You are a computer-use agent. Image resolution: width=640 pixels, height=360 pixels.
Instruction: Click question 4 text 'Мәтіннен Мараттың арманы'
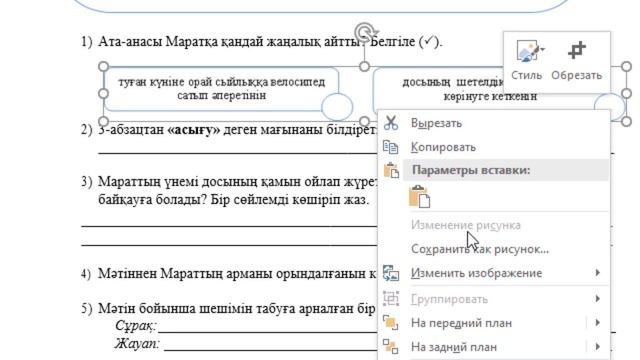point(185,273)
